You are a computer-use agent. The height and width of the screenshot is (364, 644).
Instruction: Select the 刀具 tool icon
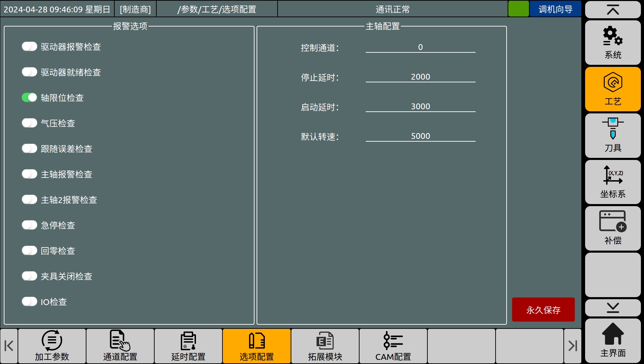[613, 135]
